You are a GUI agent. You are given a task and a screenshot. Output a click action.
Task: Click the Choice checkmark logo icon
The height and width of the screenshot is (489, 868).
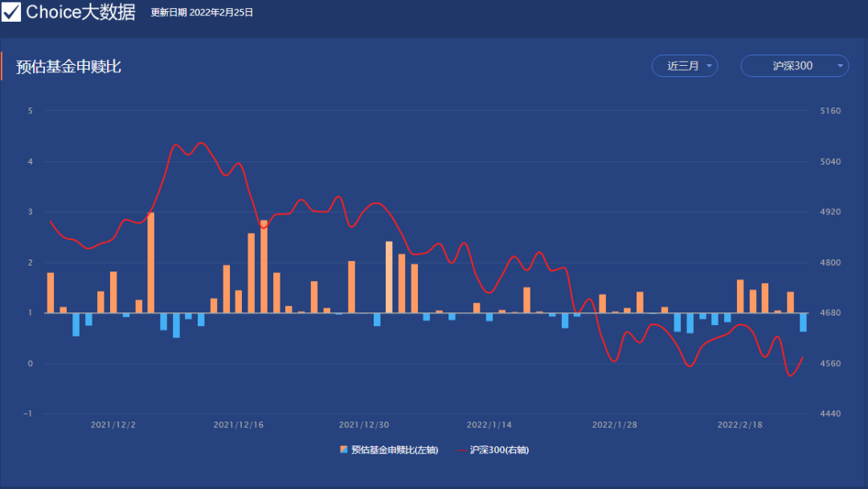(11, 12)
